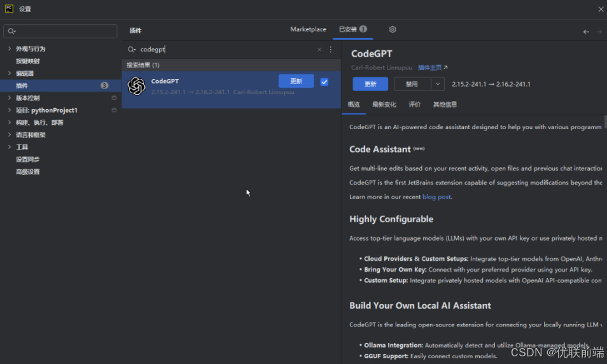Select 按键映射 in settings tree
607x364 pixels.
(x=28, y=61)
